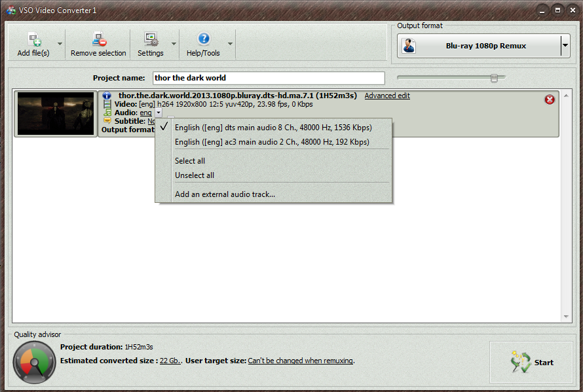Click the music note audio icon
This screenshot has width=583, height=392.
click(107, 112)
